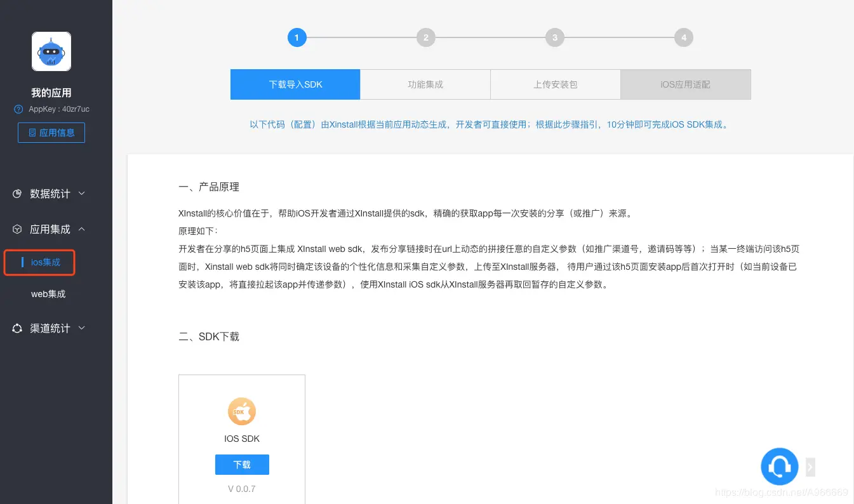Screen dimensions: 854x504
Task: Click step 1 circle in progress bar
Action: tap(297, 37)
